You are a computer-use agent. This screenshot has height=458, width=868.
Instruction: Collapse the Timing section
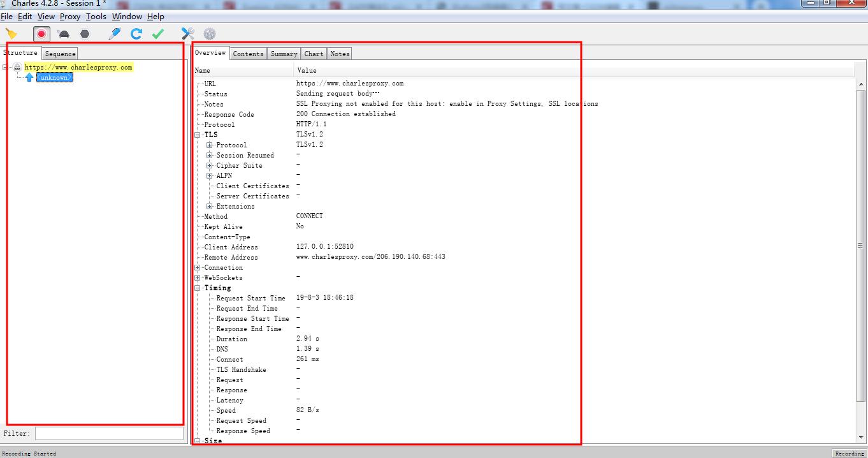198,288
